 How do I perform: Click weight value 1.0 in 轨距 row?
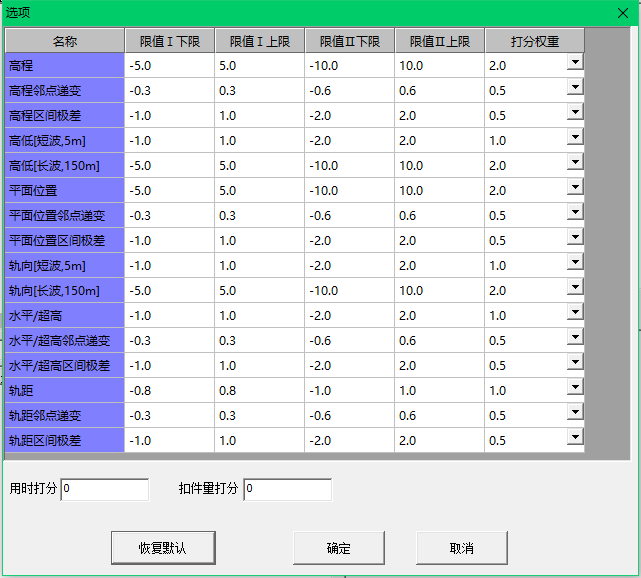[x=498, y=390]
